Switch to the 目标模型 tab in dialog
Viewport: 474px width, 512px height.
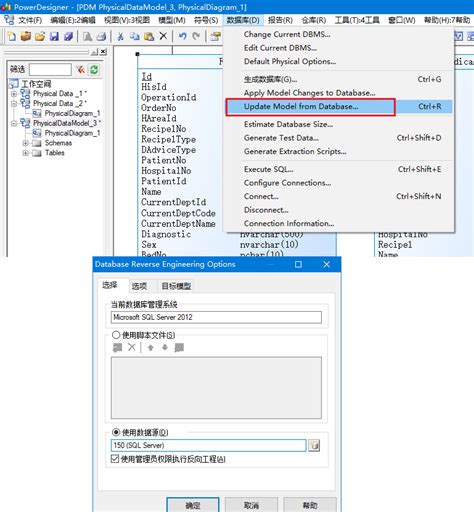point(176,286)
